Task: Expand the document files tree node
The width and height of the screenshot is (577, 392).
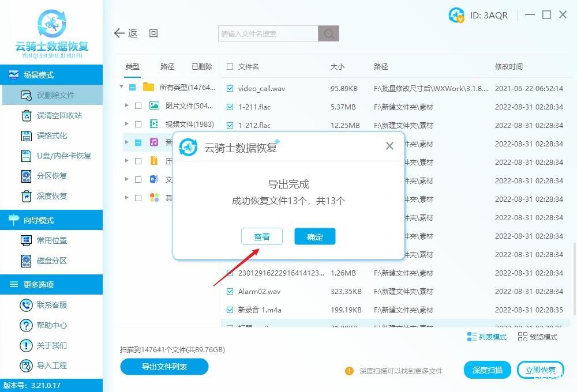Action: (x=126, y=179)
